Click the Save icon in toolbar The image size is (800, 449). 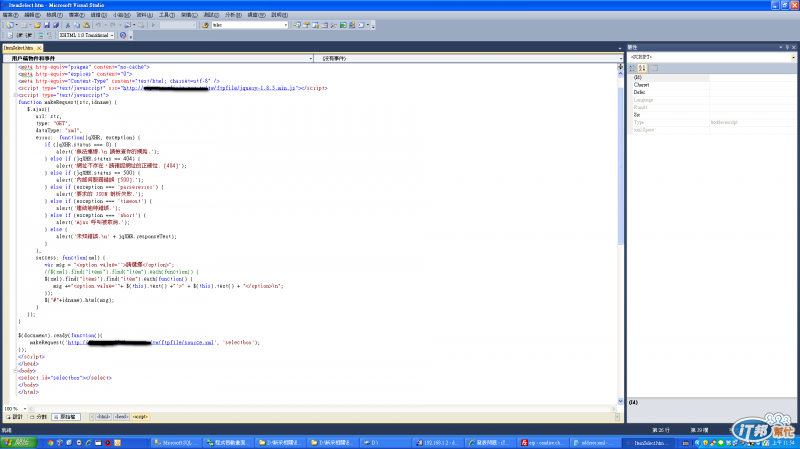[x=47, y=25]
